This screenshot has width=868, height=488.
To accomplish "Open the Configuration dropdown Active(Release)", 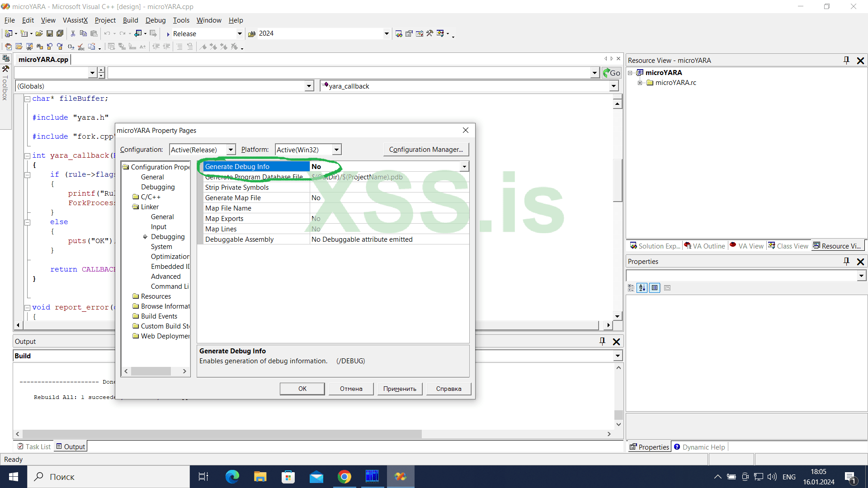I will (x=231, y=150).
